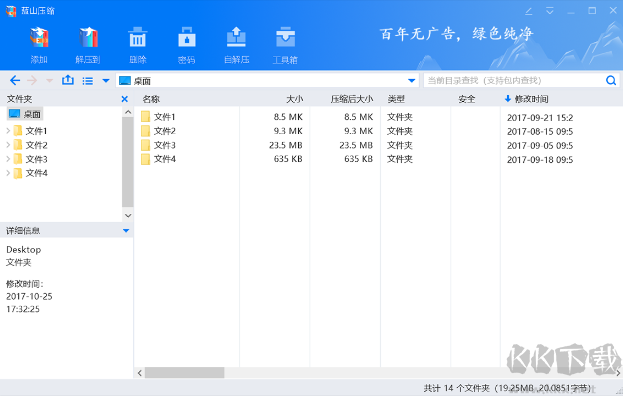623x396 pixels.
Task: Click the feedback pen icon in title bar
Action: (x=529, y=11)
